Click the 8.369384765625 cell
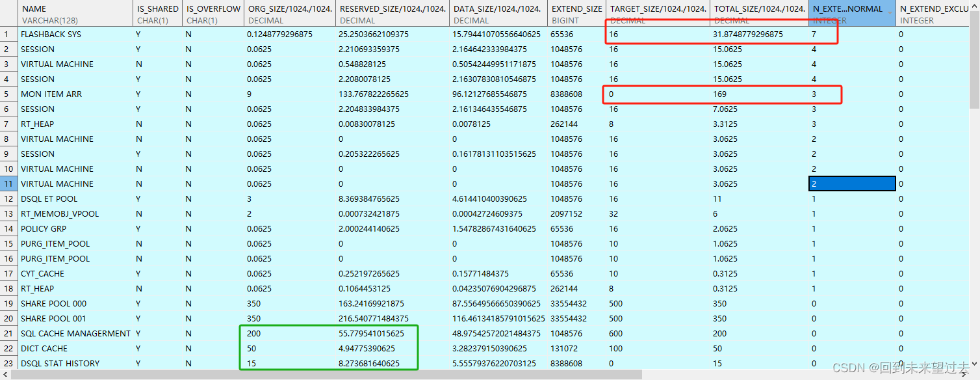The image size is (980, 380). pyautogui.click(x=393, y=198)
